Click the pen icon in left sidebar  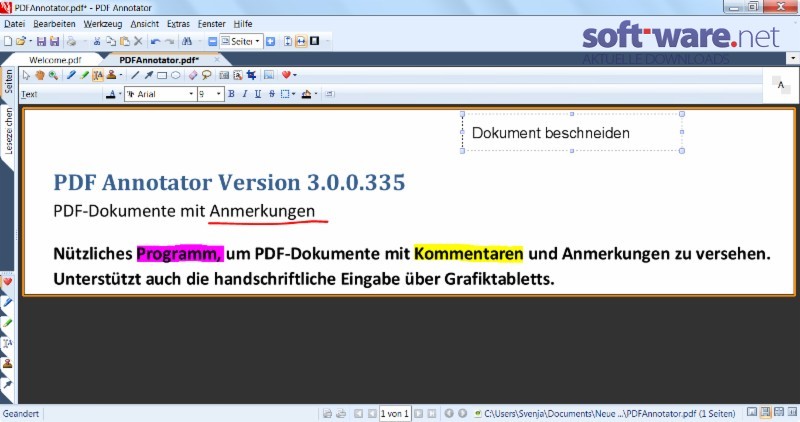8,303
